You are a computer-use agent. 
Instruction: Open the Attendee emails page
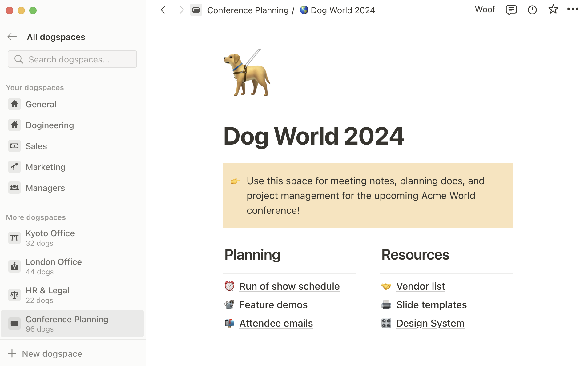click(276, 323)
